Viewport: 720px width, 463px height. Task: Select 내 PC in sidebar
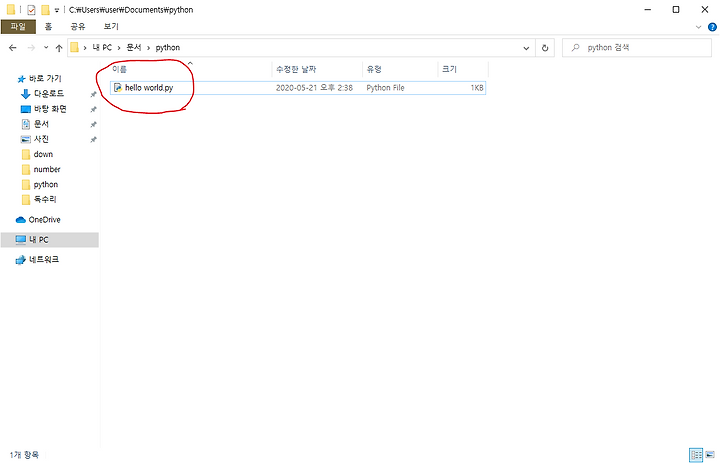pos(50,240)
